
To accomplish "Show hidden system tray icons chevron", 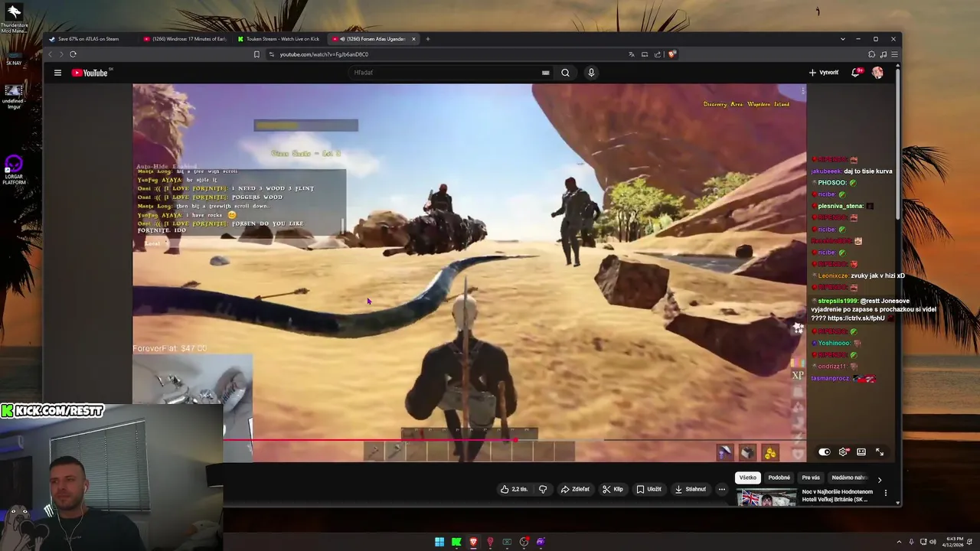I will 899,542.
